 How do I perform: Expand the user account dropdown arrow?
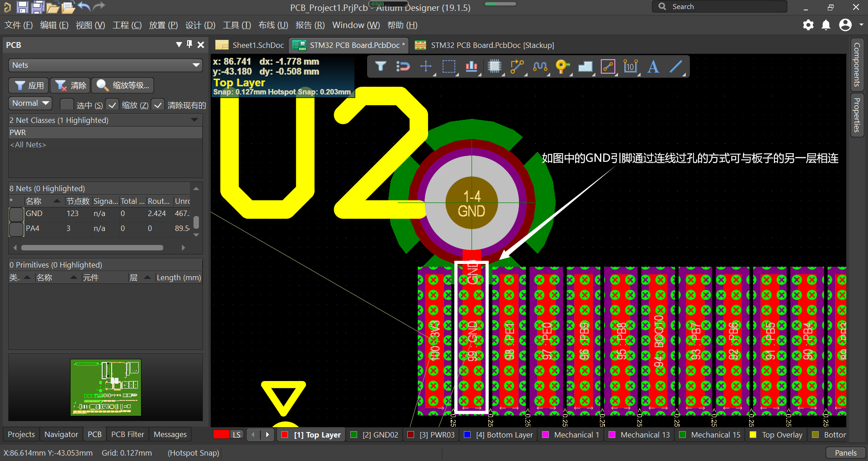coord(861,25)
